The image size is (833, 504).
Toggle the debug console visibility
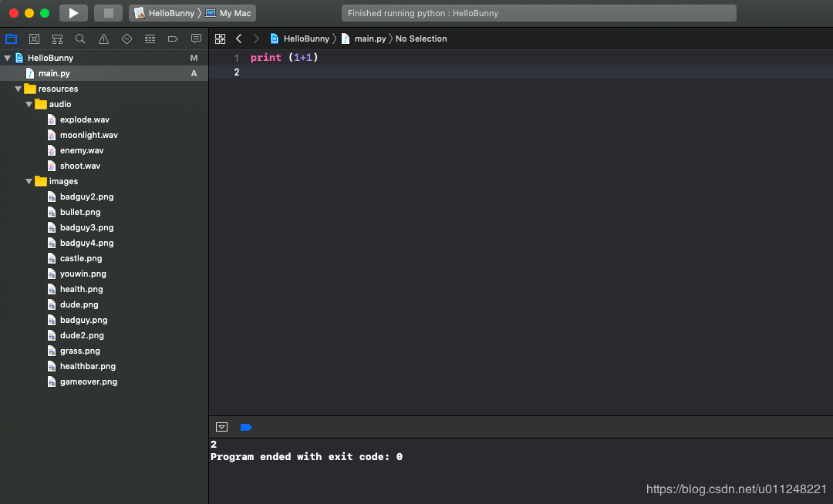click(x=221, y=427)
